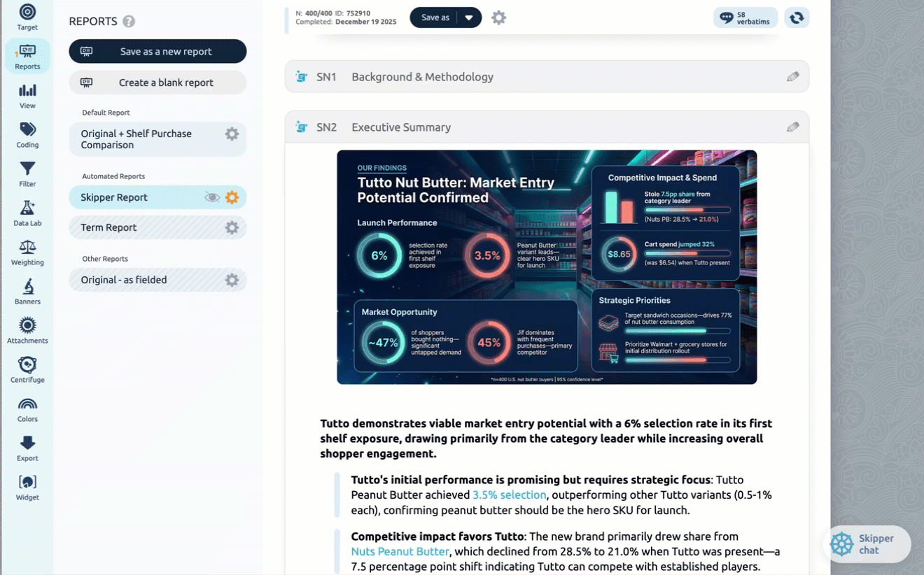Click the Default Report heading

(x=106, y=113)
